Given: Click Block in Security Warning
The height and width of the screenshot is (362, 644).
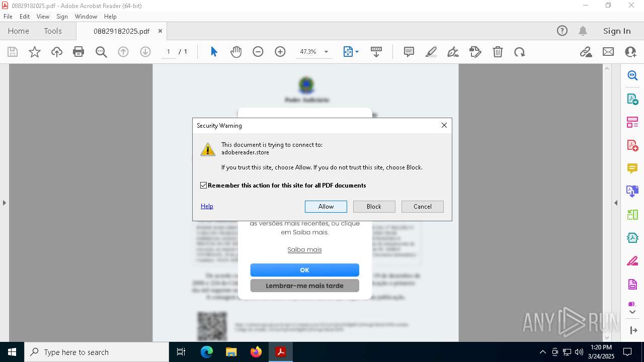Looking at the screenshot, I should (x=374, y=207).
